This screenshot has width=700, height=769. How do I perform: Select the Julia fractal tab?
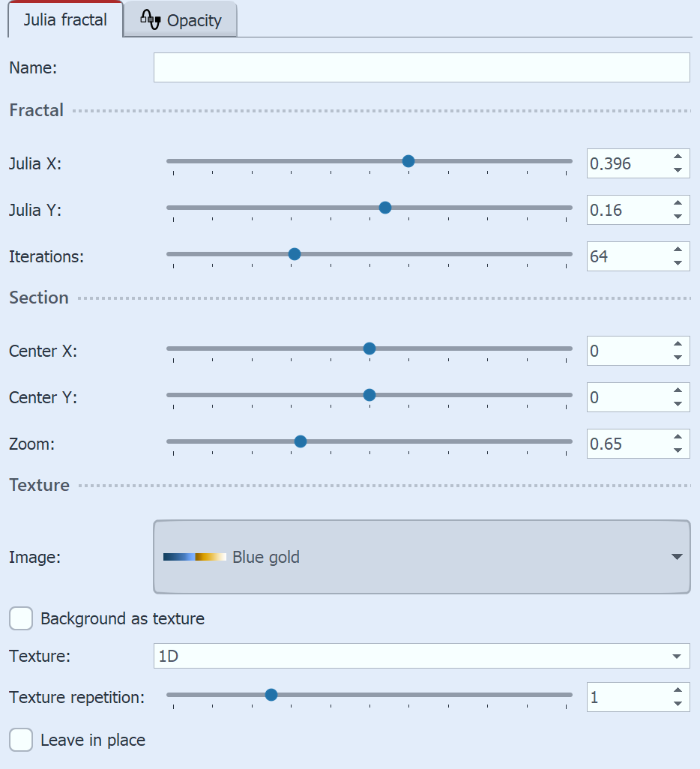coord(65,20)
